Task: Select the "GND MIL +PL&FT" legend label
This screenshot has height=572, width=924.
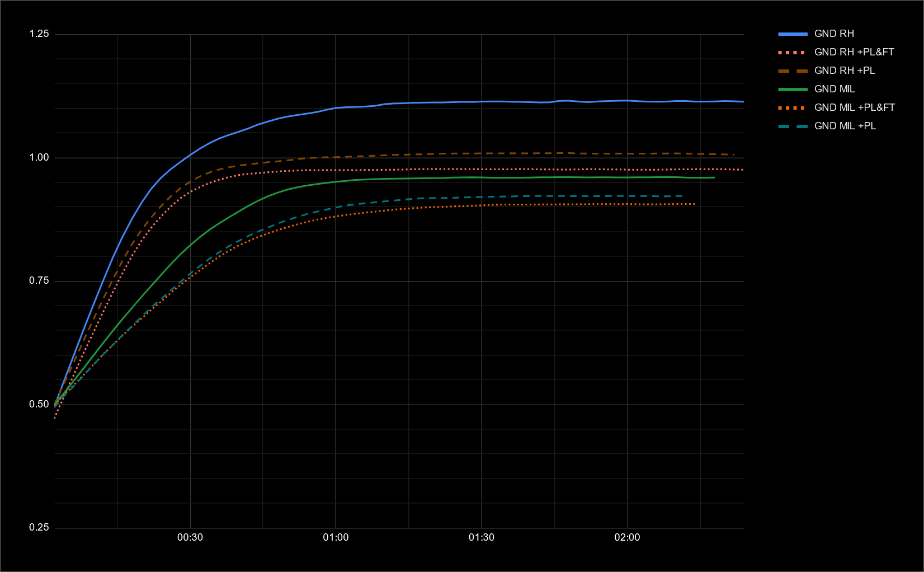Action: [855, 108]
